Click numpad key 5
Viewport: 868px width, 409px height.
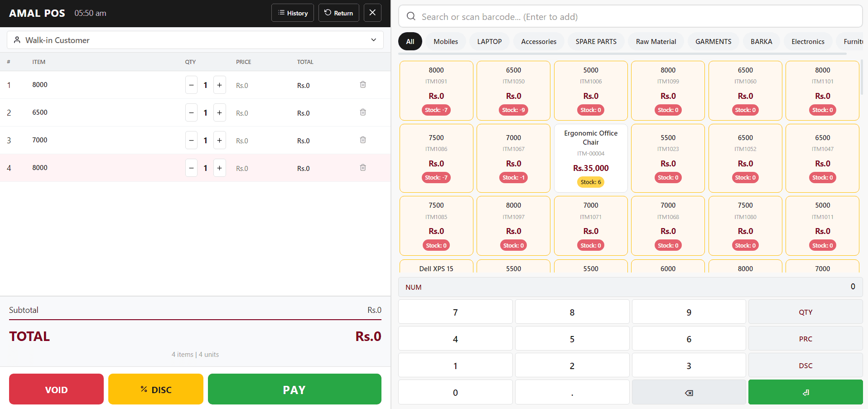[572, 339]
